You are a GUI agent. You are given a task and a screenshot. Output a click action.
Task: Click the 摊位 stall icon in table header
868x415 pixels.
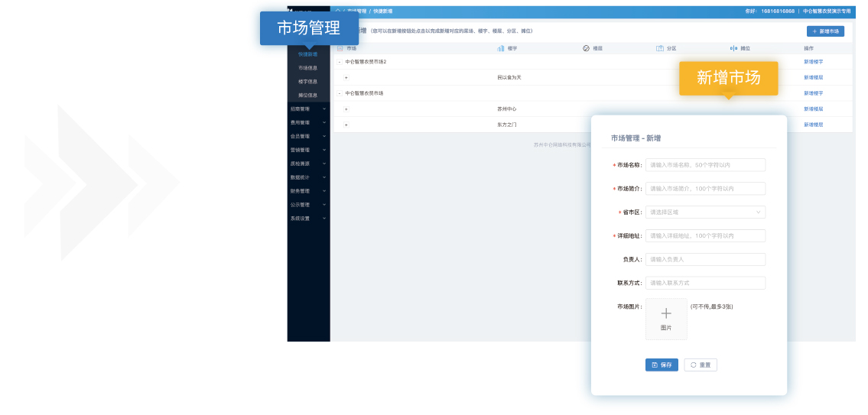click(x=733, y=48)
